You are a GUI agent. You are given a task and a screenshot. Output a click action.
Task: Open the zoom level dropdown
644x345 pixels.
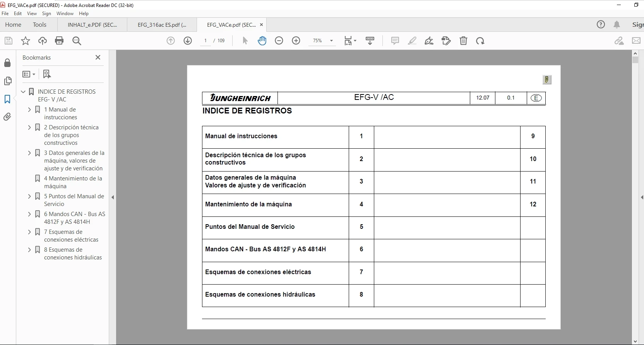331,41
